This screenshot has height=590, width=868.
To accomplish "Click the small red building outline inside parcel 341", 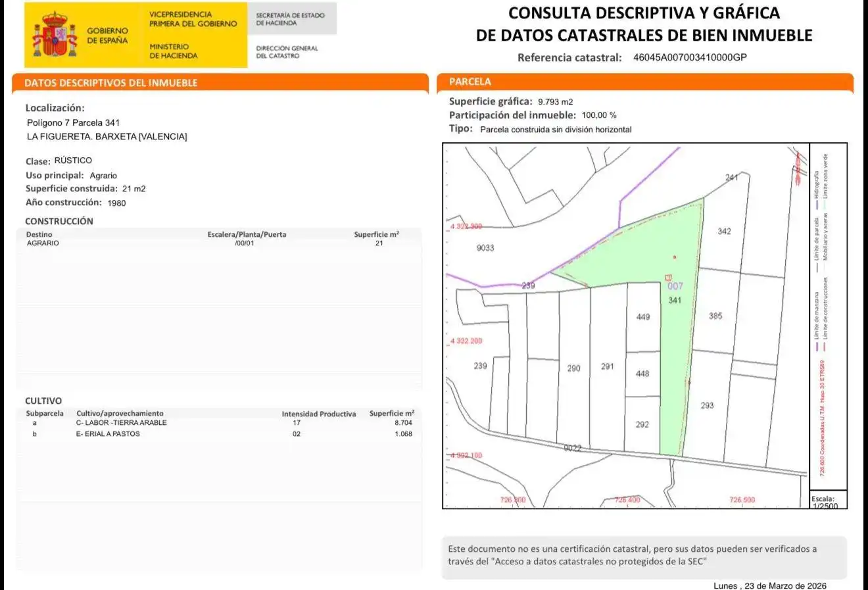I will (x=669, y=278).
